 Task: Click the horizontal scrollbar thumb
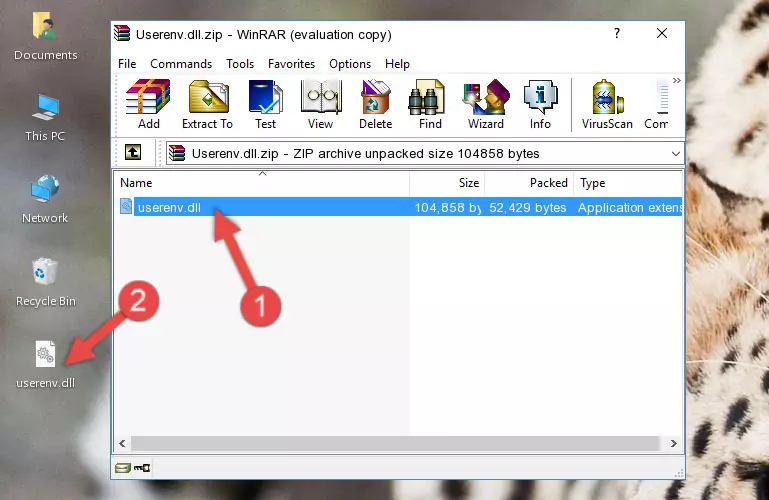pos(395,444)
